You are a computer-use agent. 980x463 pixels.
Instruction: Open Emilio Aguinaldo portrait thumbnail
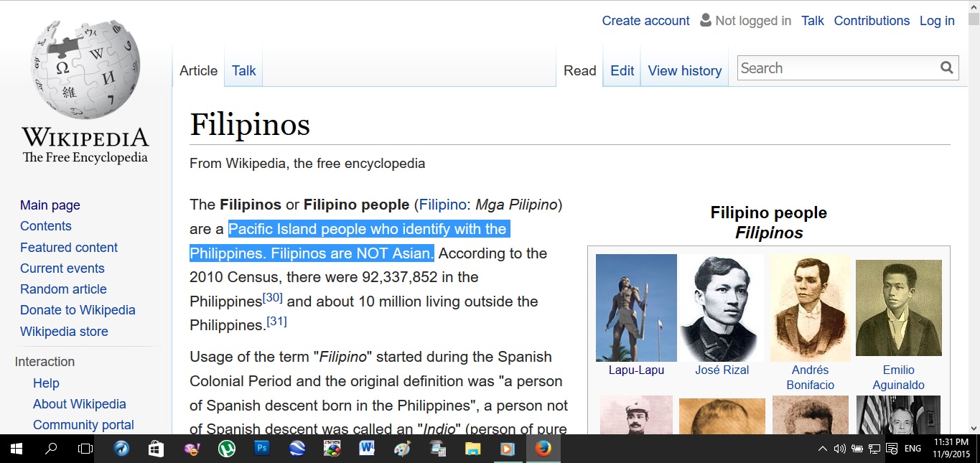click(899, 308)
